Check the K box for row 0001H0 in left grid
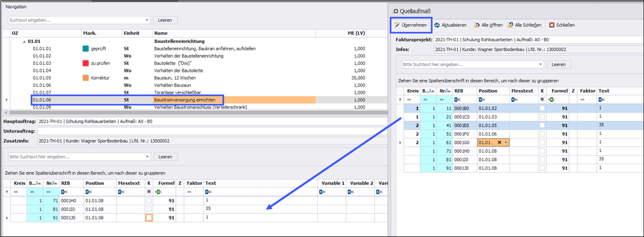The image size is (644, 237). click(150, 200)
